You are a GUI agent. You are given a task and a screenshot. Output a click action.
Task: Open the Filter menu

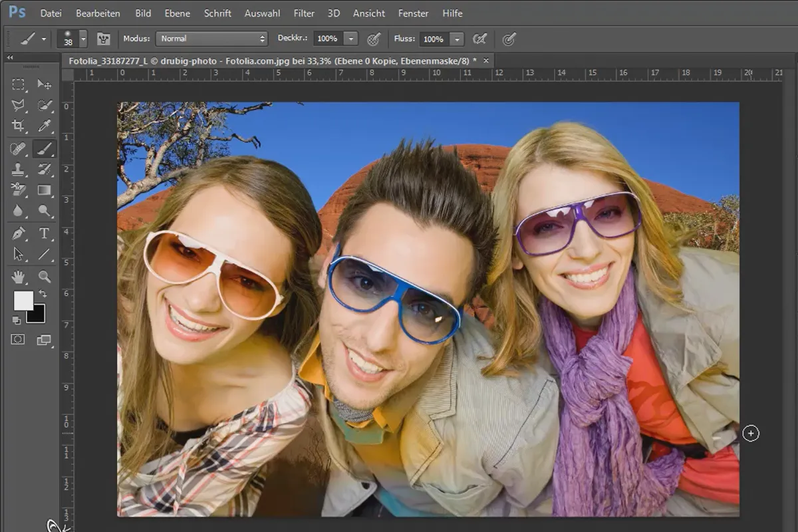[304, 13]
